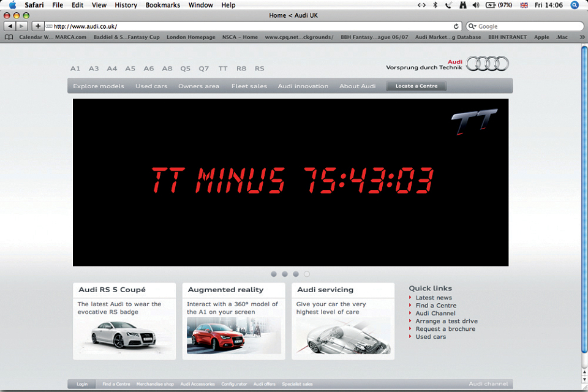Click Safari forward arrow button

point(22,26)
